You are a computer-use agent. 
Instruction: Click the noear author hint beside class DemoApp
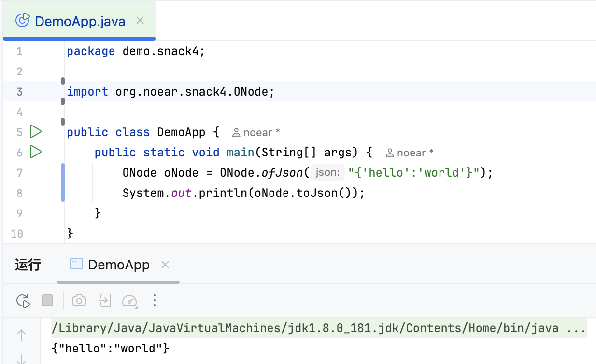(256, 132)
